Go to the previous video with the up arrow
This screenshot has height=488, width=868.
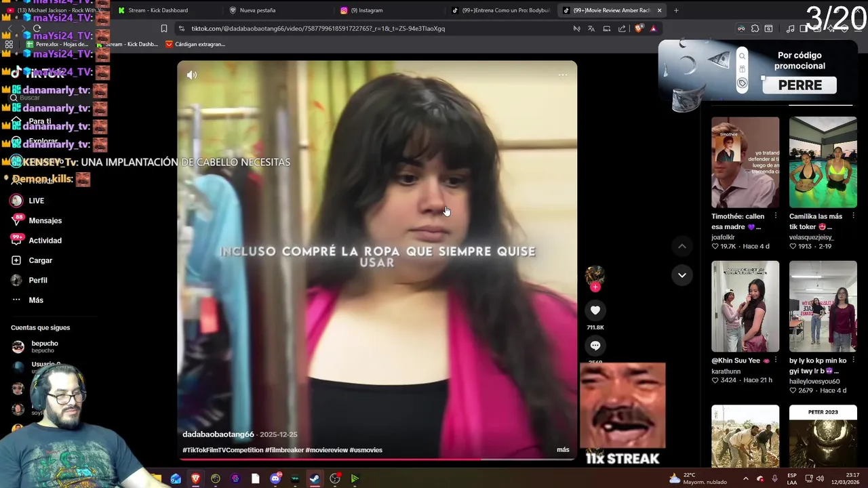pyautogui.click(x=682, y=246)
